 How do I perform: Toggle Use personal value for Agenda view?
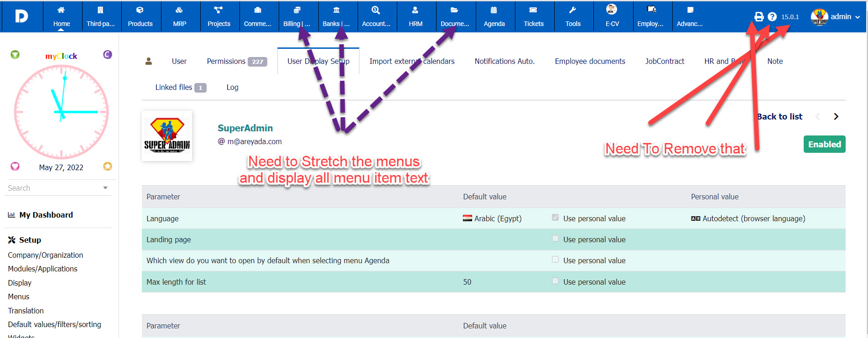(x=555, y=260)
